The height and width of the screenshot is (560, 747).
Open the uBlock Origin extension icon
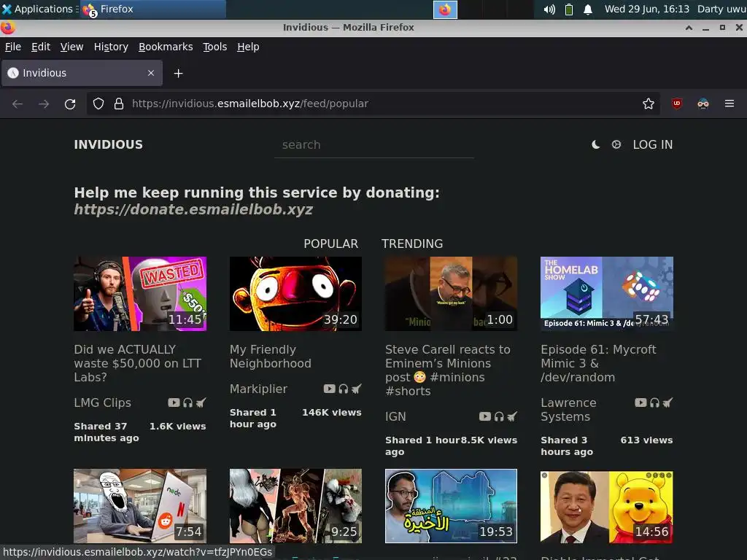676,104
